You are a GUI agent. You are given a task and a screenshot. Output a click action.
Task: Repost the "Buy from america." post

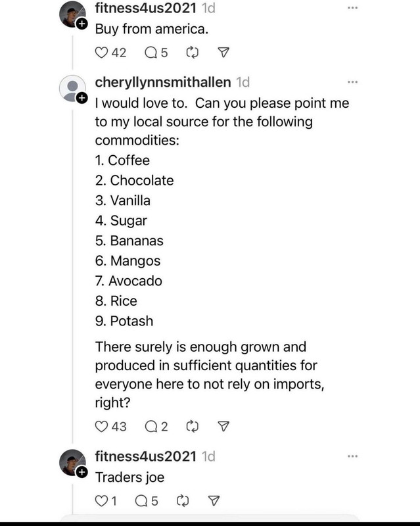click(x=192, y=53)
